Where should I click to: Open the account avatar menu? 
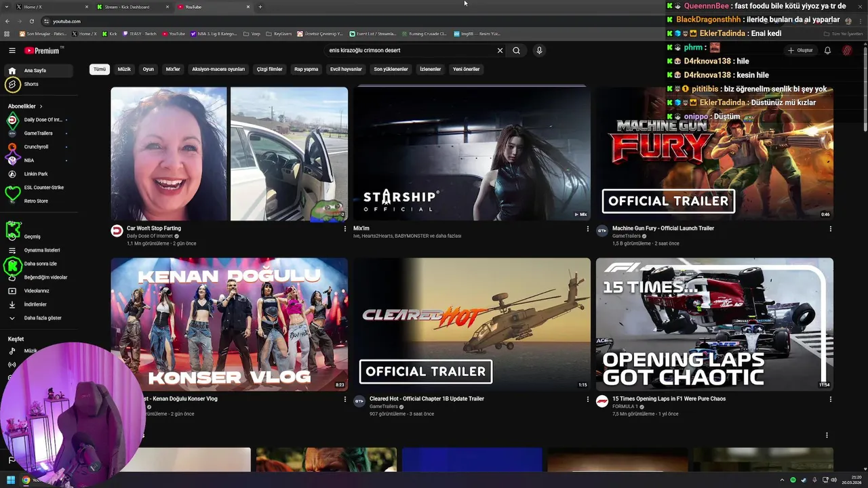point(847,50)
